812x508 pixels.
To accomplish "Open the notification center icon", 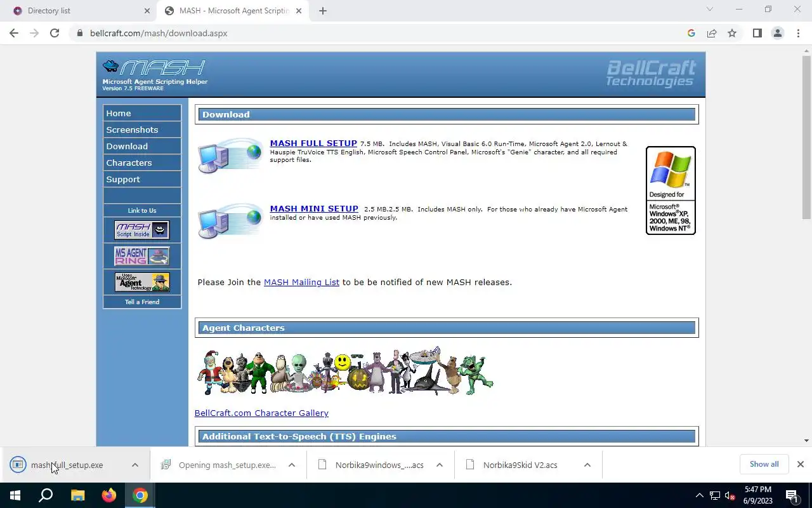I will 792,495.
